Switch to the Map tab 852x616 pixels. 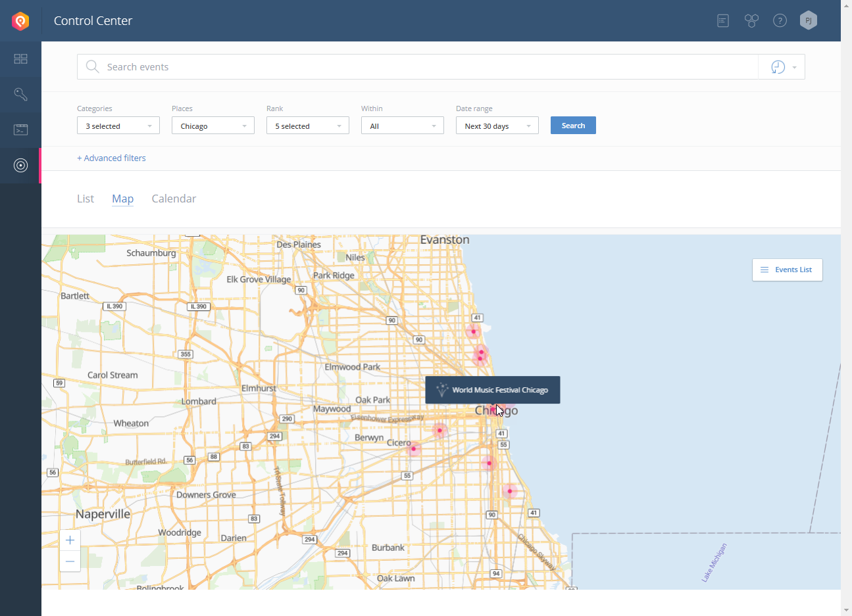pos(123,199)
